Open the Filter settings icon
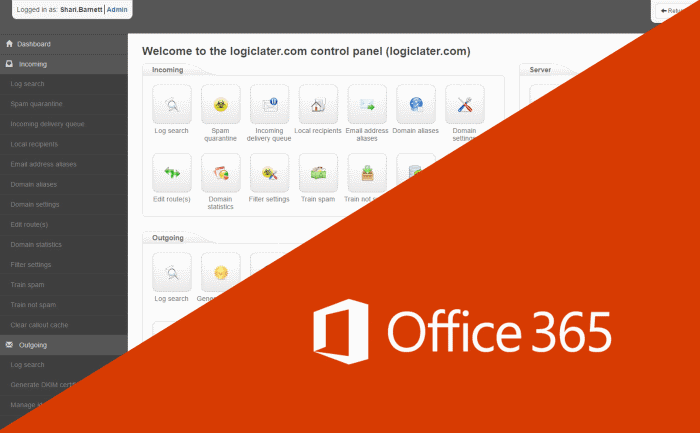This screenshot has height=433, width=700. 269,173
